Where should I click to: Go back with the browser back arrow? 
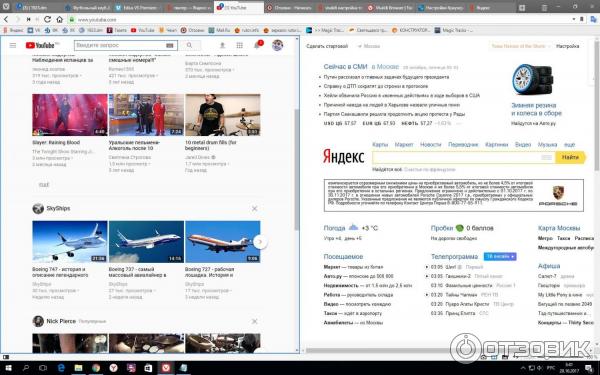6,19
